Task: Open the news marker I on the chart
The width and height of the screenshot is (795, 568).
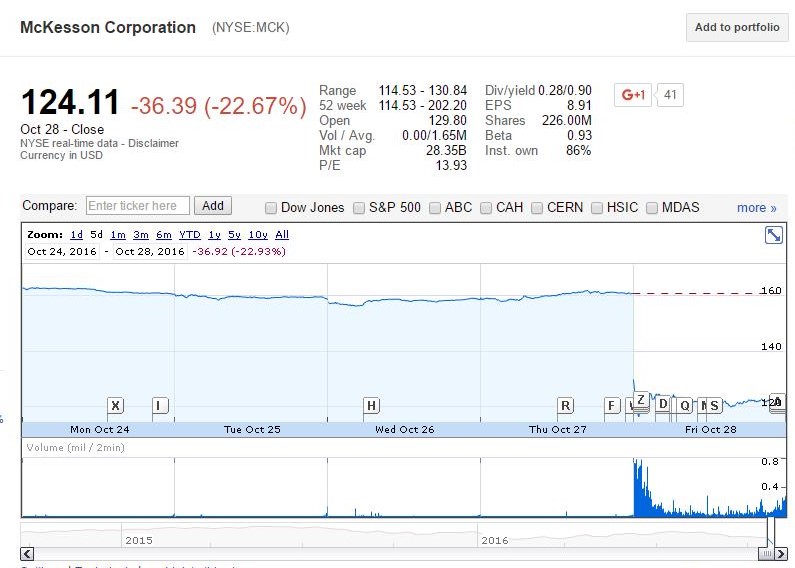Action: (160, 405)
